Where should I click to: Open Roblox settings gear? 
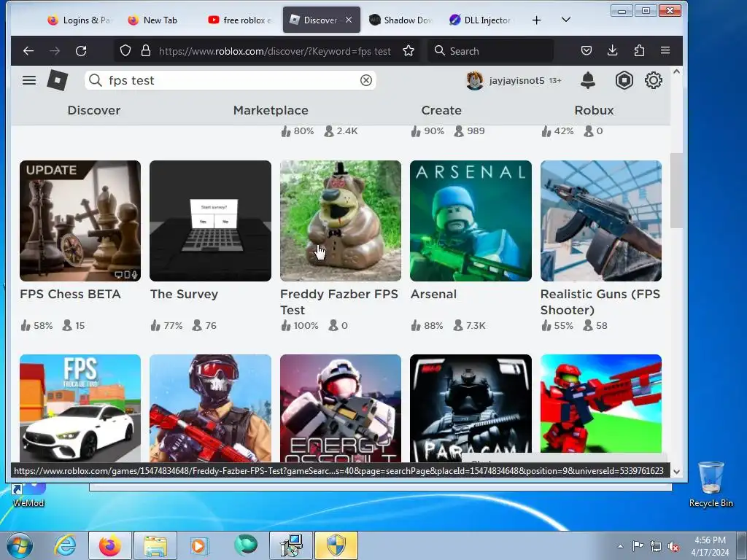coord(653,80)
